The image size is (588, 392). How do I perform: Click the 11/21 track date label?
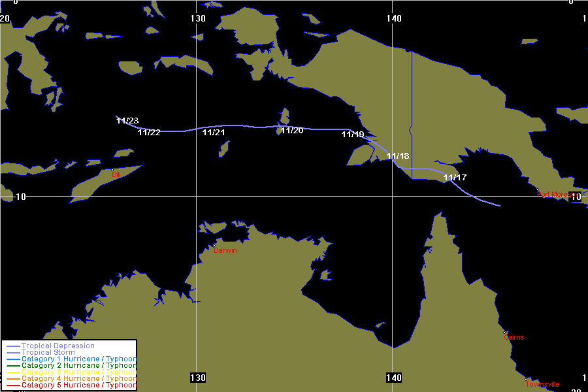214,133
